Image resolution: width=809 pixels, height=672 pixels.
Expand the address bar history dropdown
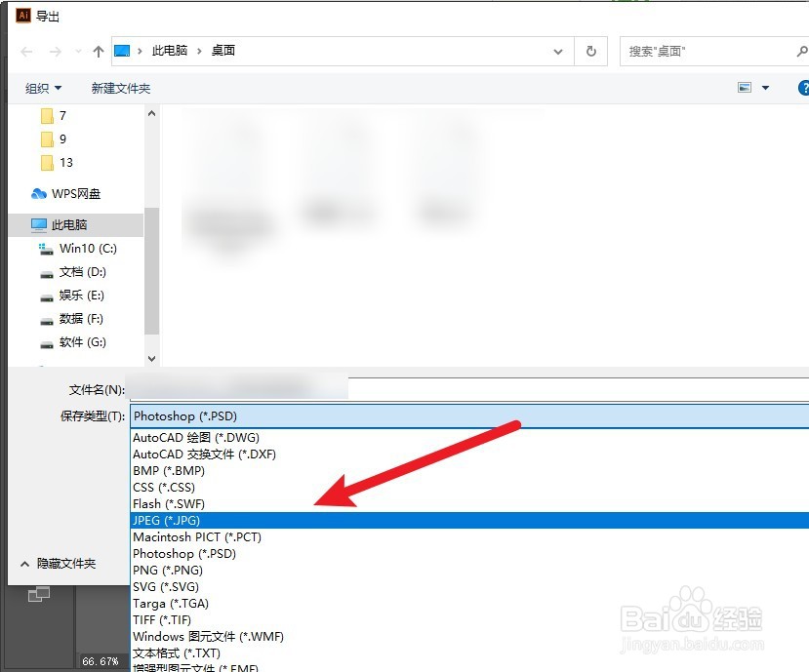(x=558, y=52)
